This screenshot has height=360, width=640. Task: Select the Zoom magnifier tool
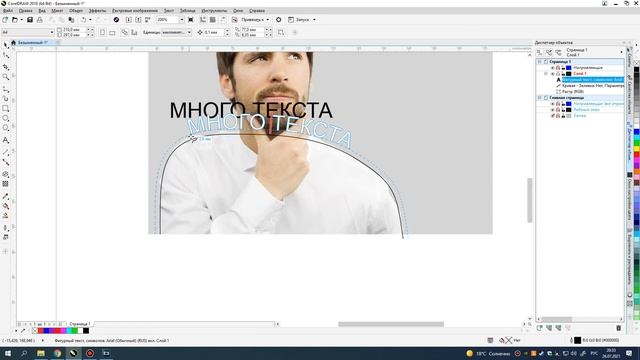click(5, 77)
